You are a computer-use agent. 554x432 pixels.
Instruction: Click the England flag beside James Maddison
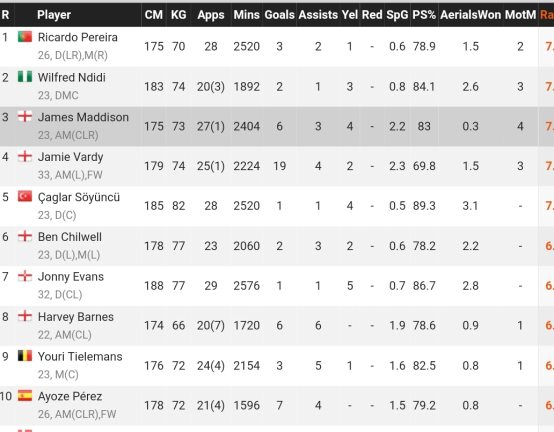tap(25, 117)
